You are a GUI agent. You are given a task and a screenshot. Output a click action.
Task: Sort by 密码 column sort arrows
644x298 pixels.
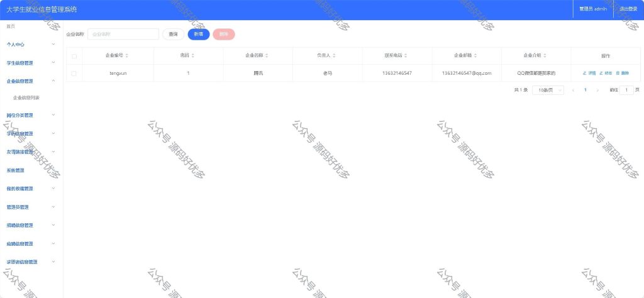(x=192, y=55)
